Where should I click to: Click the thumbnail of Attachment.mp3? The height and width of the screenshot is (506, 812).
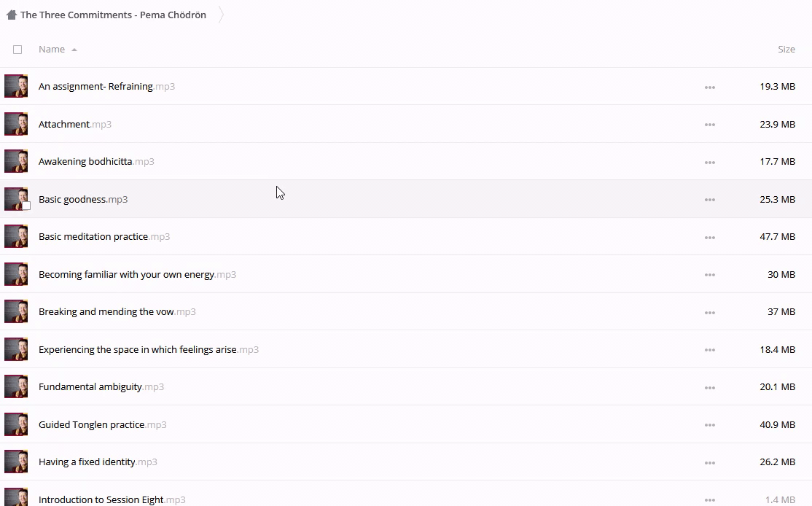pos(16,124)
